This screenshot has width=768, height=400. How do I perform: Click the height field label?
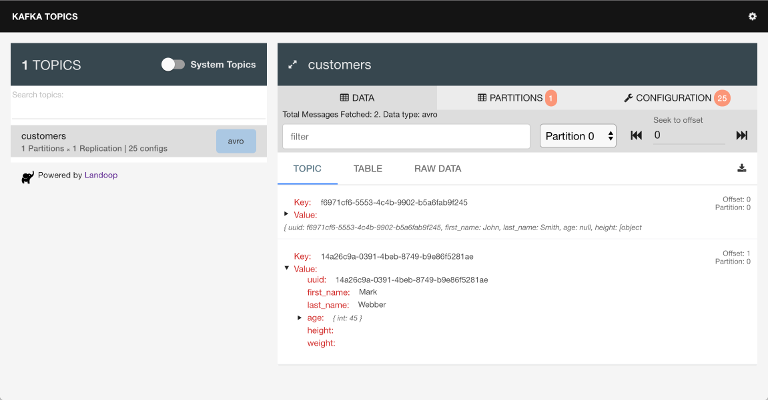coord(320,330)
